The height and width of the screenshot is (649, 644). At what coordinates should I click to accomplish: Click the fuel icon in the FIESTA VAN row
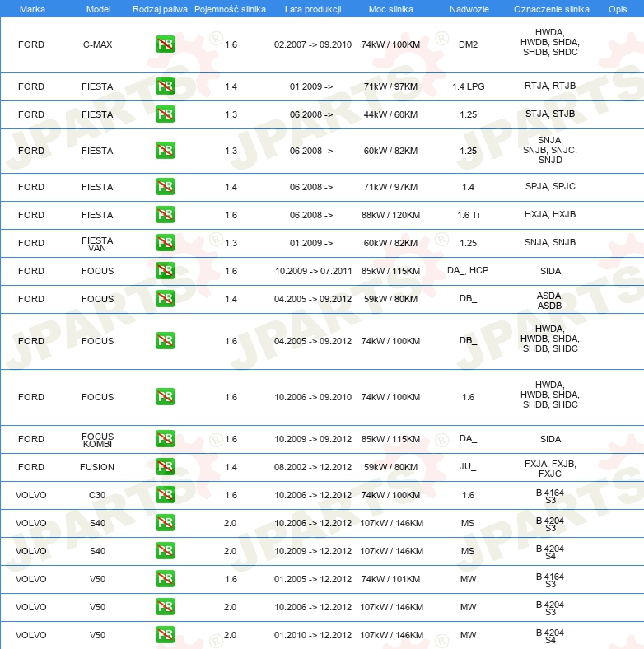(x=166, y=242)
